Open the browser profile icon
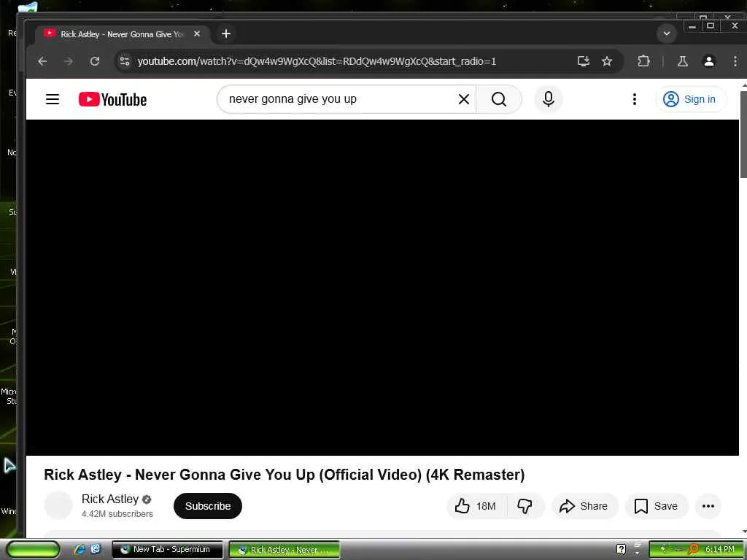Image resolution: width=747 pixels, height=560 pixels. [x=709, y=61]
